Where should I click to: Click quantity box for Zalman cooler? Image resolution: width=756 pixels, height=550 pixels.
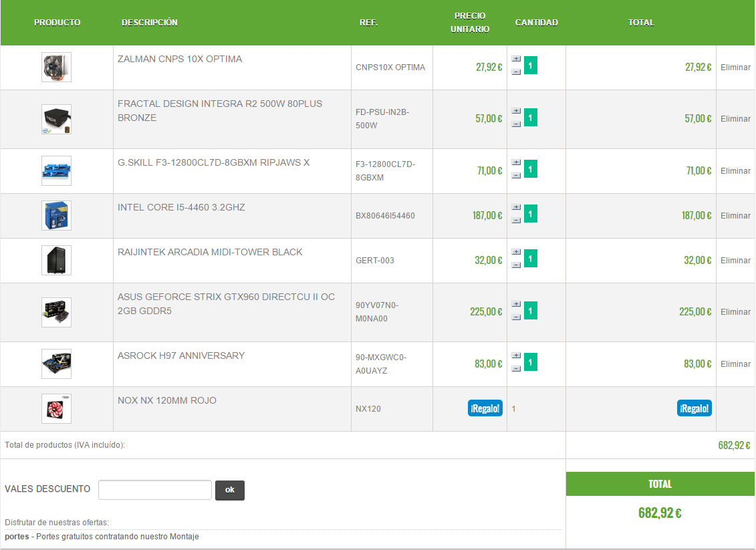coord(530,65)
